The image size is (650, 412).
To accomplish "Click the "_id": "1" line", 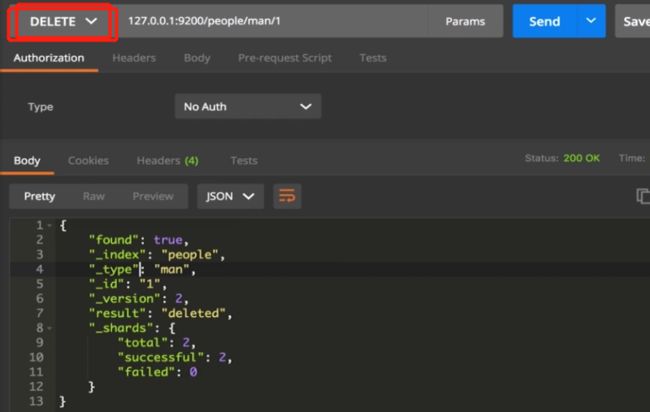I will coord(128,284).
